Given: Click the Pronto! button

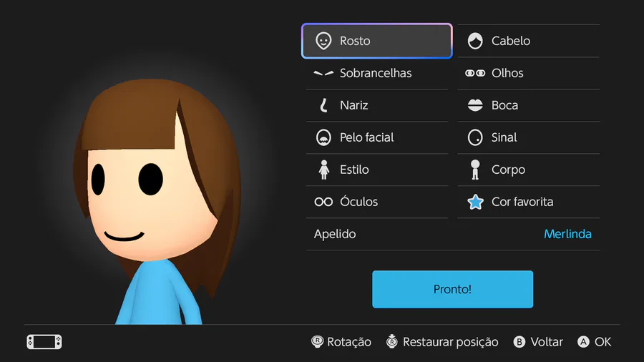Looking at the screenshot, I should point(453,289).
